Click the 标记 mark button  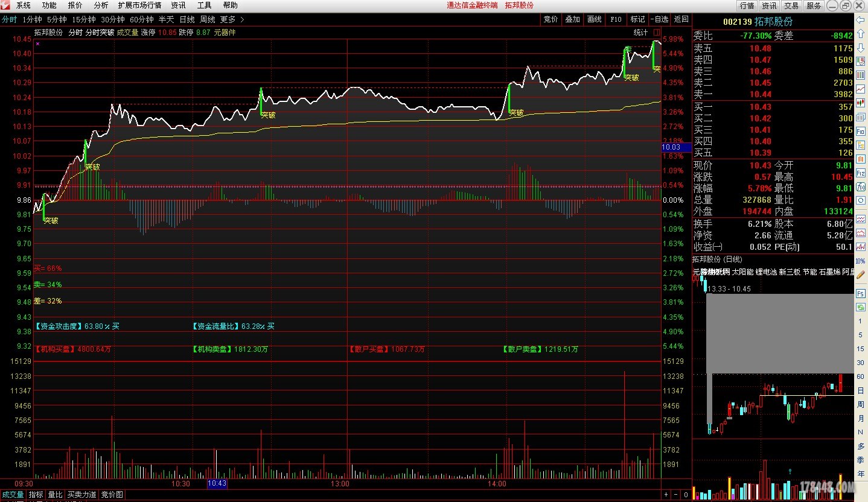click(637, 19)
